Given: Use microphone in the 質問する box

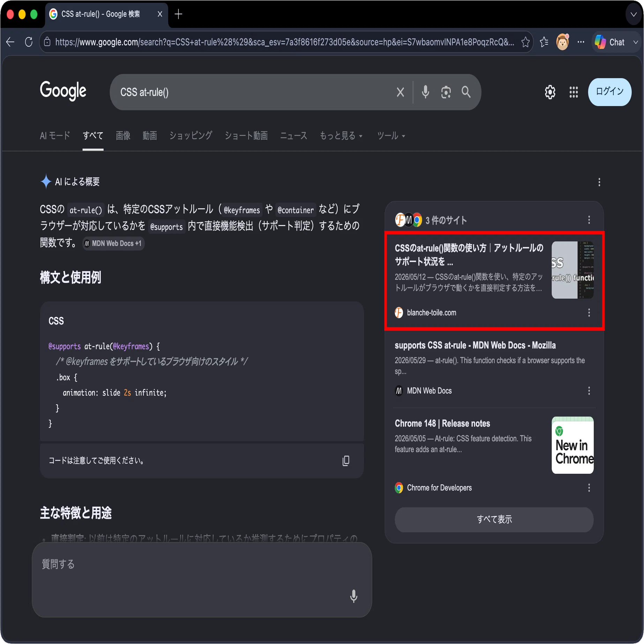Looking at the screenshot, I should (x=353, y=596).
